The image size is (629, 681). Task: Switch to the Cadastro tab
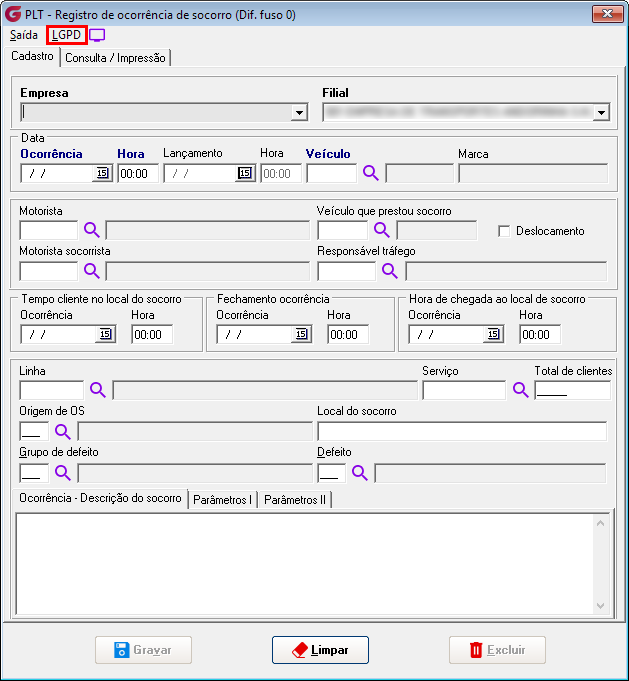[x=32, y=56]
